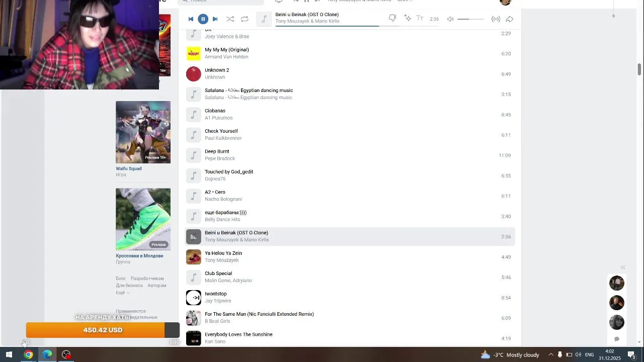Screen dimensions: 644x362
Task: Open Waifu Squad ad image
Action: [x=143, y=132]
